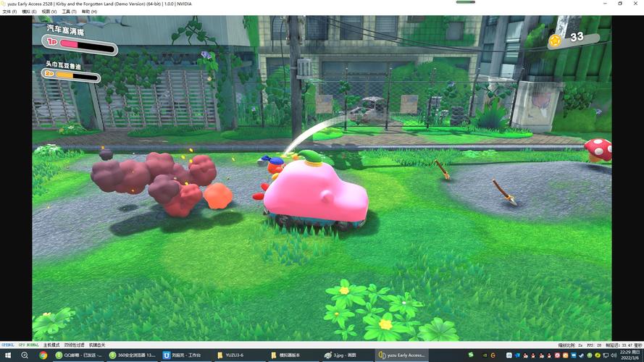Click the volume speaker tray icon
The image size is (644, 362).
tap(614, 355)
